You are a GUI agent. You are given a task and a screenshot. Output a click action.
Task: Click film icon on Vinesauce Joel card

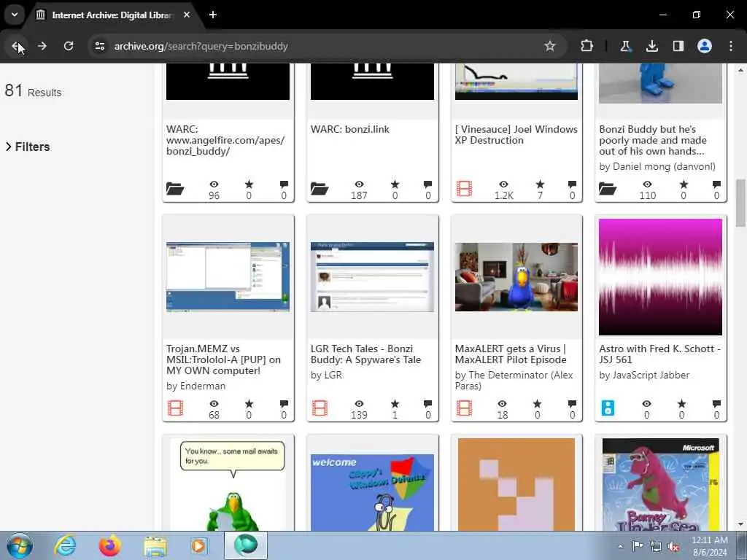(x=464, y=189)
